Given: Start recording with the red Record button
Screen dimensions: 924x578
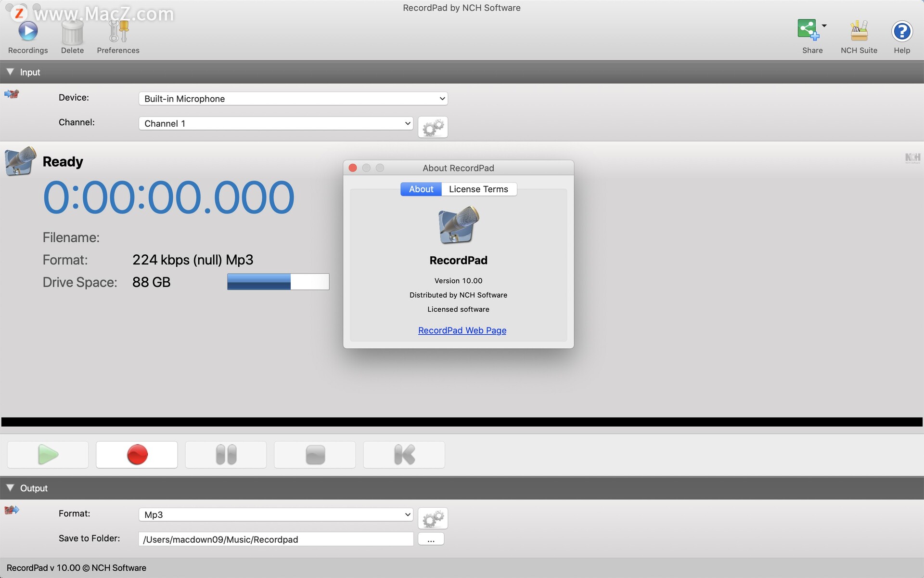Looking at the screenshot, I should click(137, 455).
